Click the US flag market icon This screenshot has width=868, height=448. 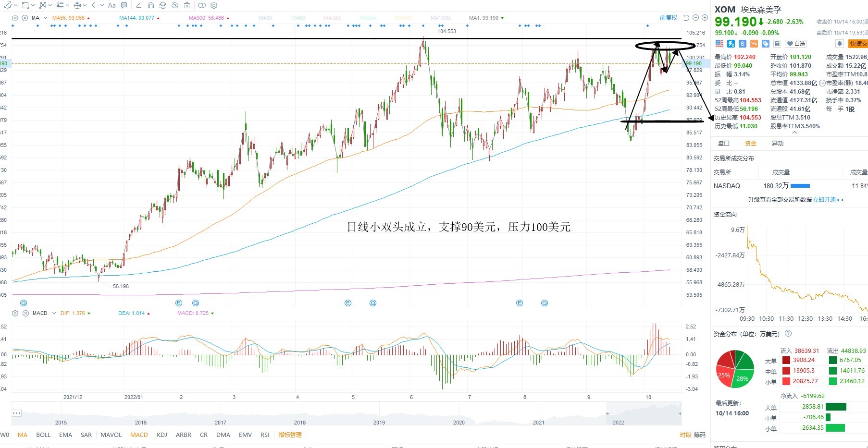tap(719, 44)
